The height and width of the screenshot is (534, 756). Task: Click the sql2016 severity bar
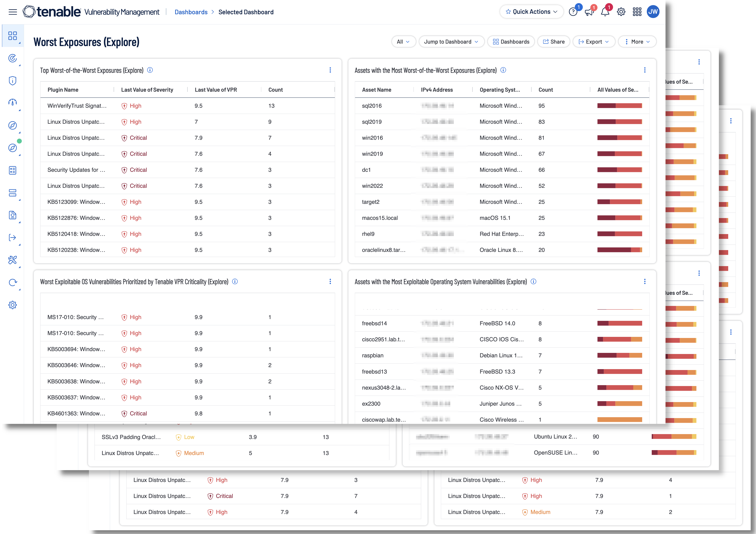click(x=620, y=106)
